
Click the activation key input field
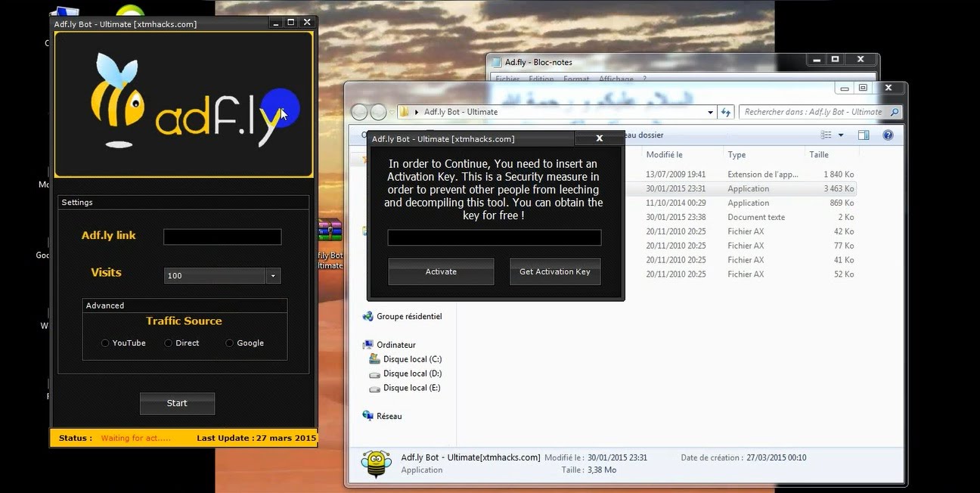495,237
